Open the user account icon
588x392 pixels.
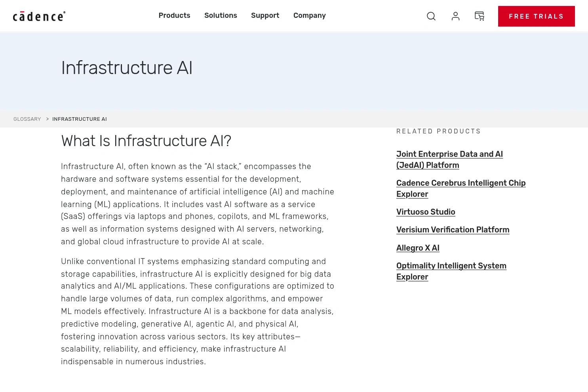455,16
